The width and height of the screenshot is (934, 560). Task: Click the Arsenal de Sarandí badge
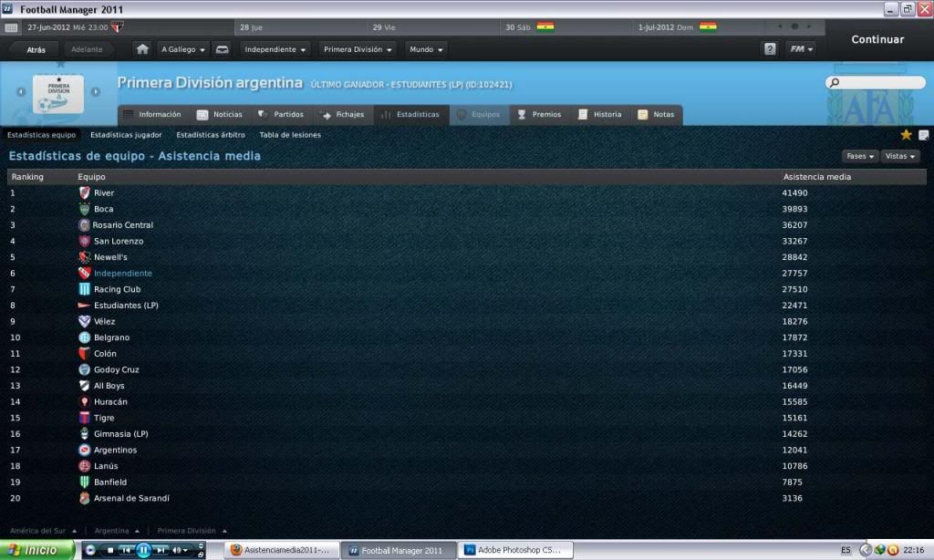85,499
